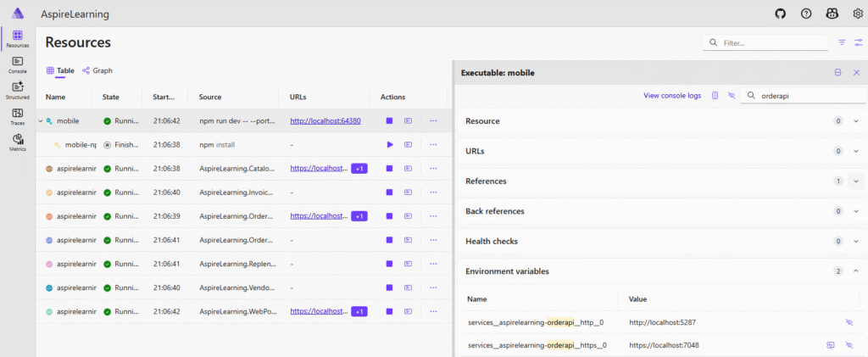Select the mobile-npm install row name
Viewport: 868px width, 357px height.
81,144
